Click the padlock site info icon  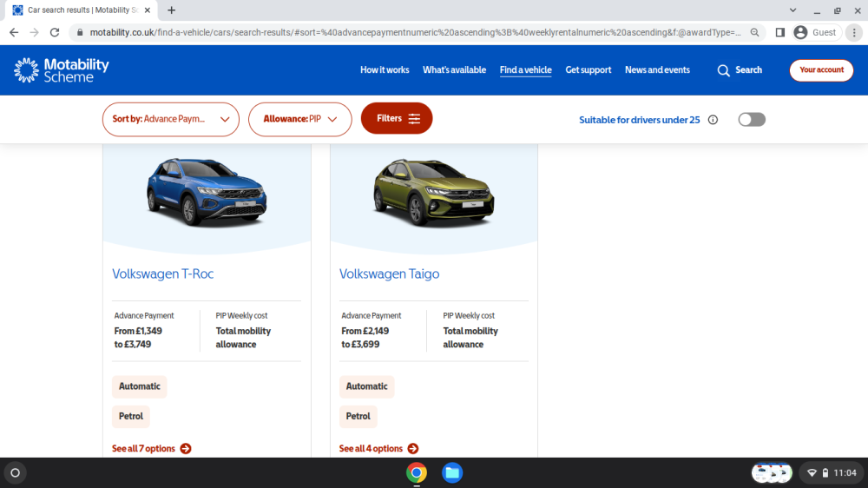point(80,33)
